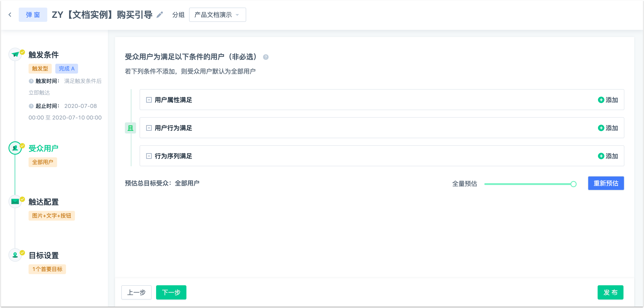Publish with the 发布 button

point(610,292)
